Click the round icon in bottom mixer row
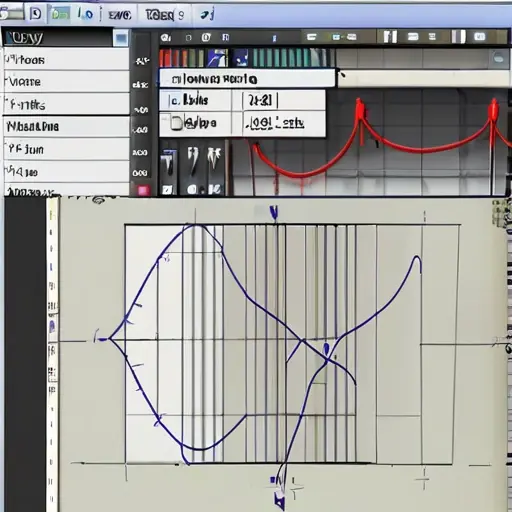Screen dimensions: 512x512 point(192,190)
